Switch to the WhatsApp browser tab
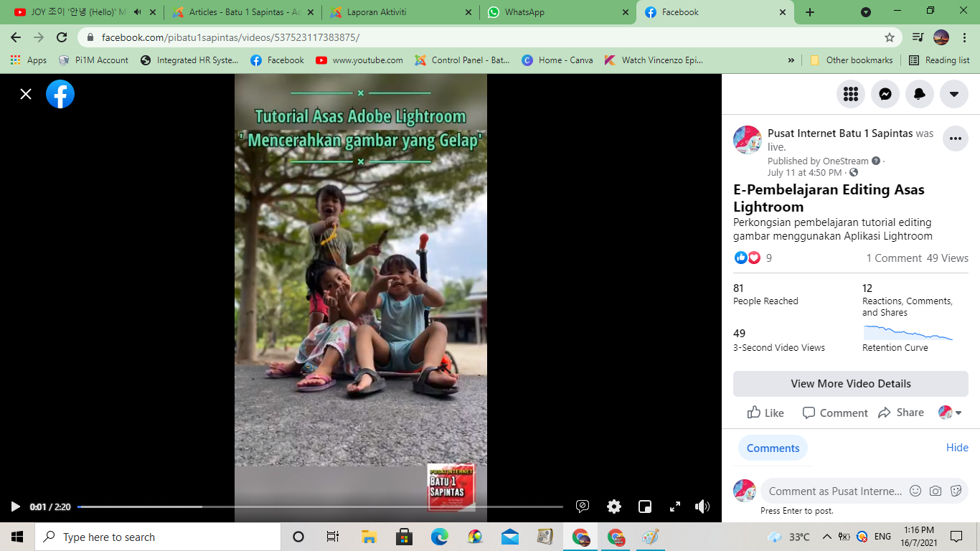The height and width of the screenshot is (551, 980). pos(524,12)
